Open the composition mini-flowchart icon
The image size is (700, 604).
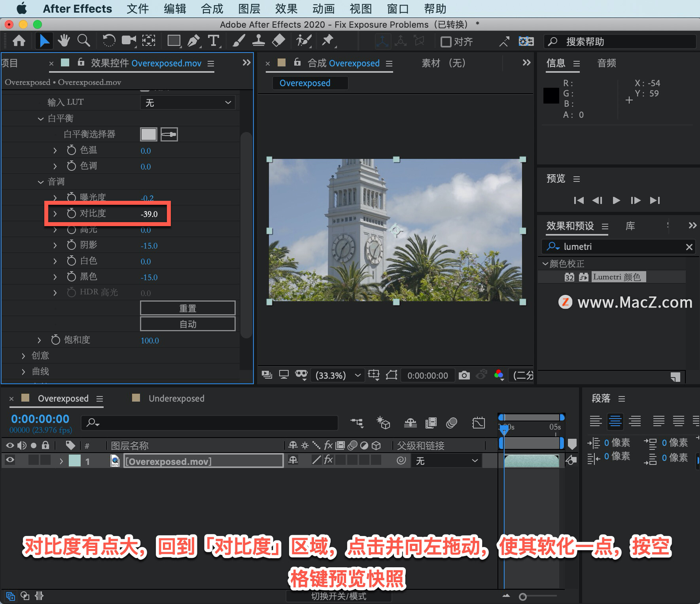tap(357, 423)
